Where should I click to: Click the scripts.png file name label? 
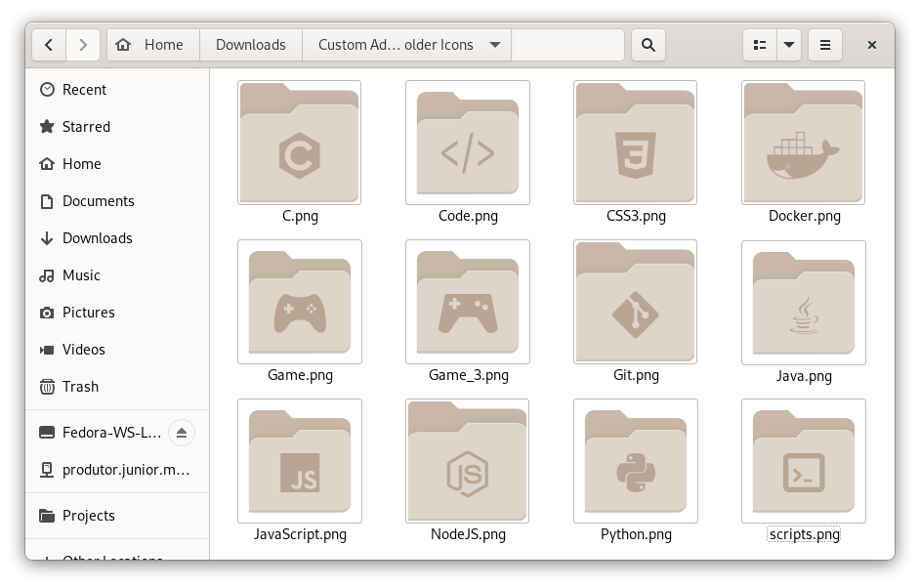(x=804, y=534)
